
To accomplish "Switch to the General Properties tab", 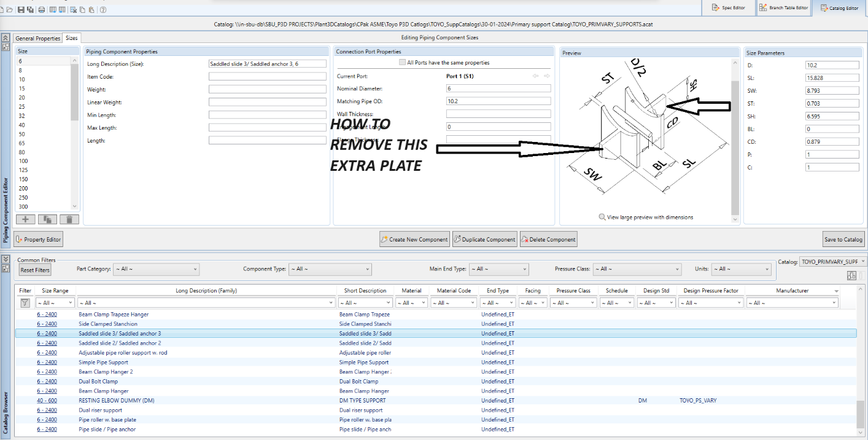I will [x=37, y=37].
